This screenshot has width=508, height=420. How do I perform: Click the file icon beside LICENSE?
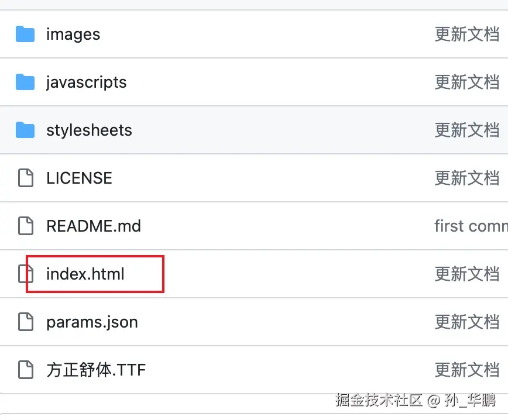[26, 178]
